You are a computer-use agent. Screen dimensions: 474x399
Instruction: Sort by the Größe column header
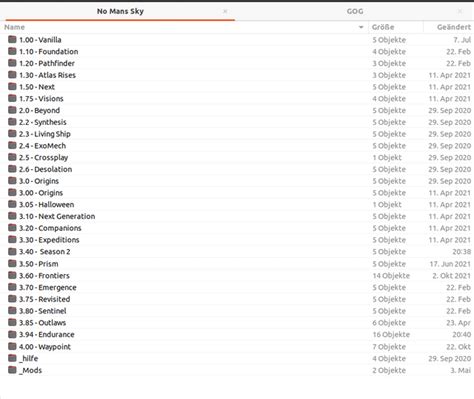(x=396, y=27)
